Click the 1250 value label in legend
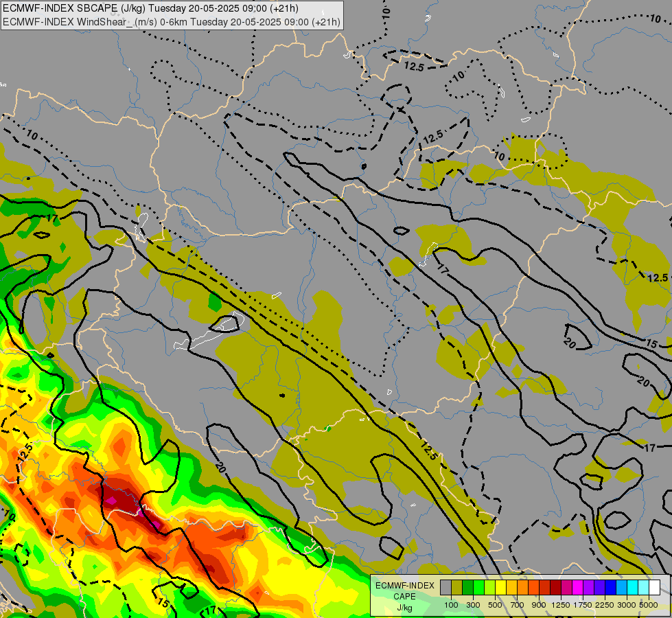The width and height of the screenshot is (672, 618). 561,605
